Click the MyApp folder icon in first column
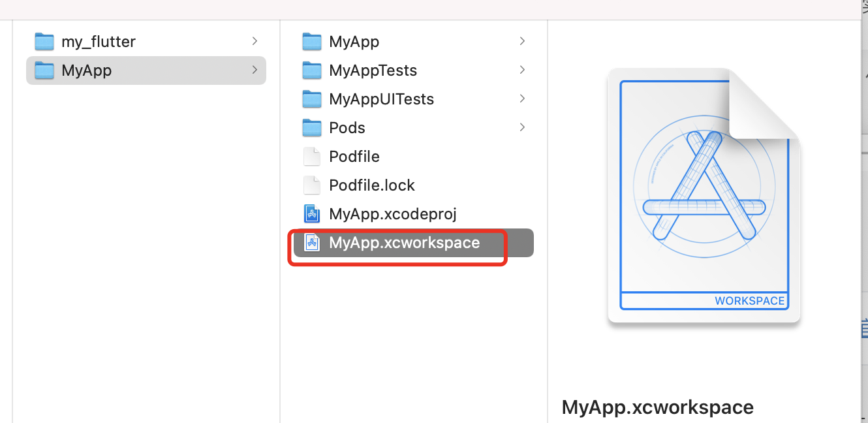868x423 pixels. point(44,70)
